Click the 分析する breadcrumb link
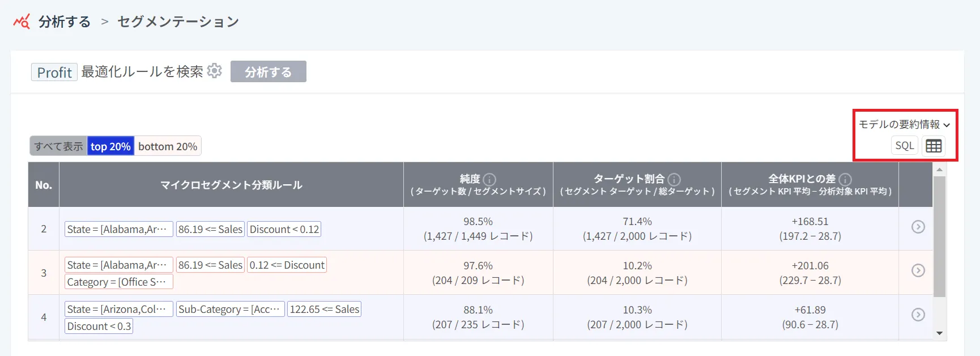 (65, 22)
